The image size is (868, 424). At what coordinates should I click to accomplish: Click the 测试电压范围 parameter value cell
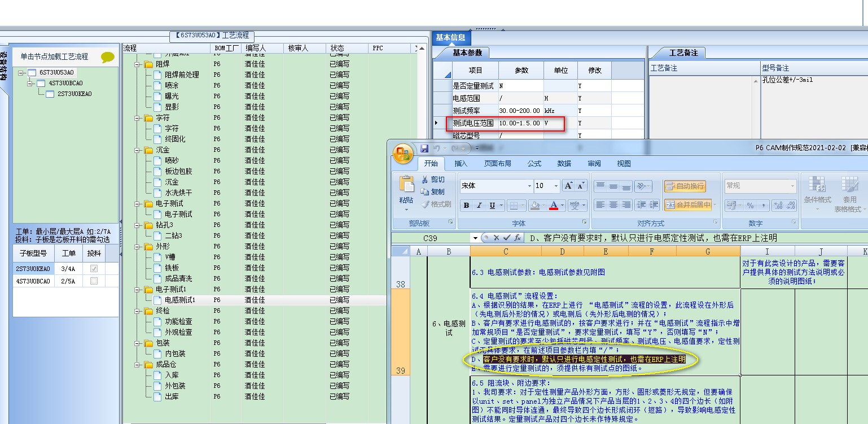(520, 123)
